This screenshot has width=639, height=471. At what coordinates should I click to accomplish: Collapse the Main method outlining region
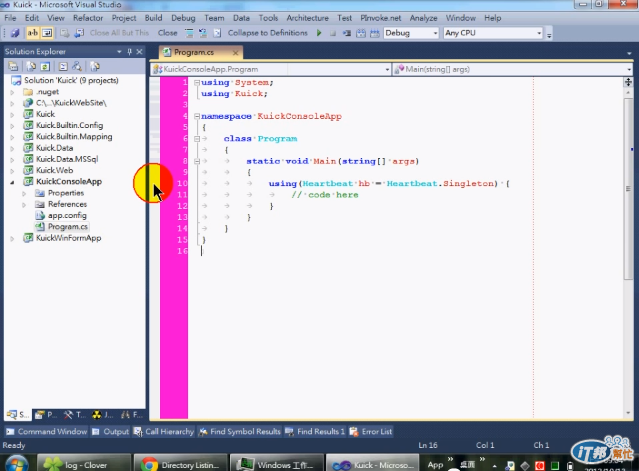pos(196,161)
